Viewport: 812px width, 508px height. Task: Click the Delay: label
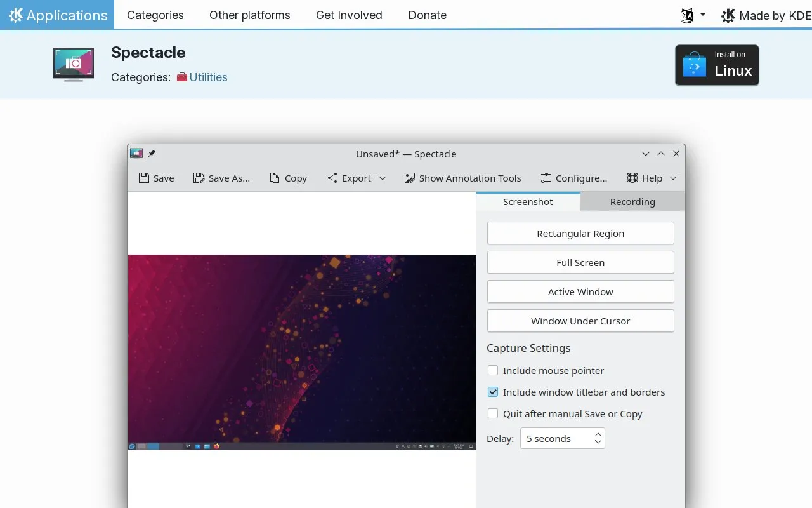501,438
